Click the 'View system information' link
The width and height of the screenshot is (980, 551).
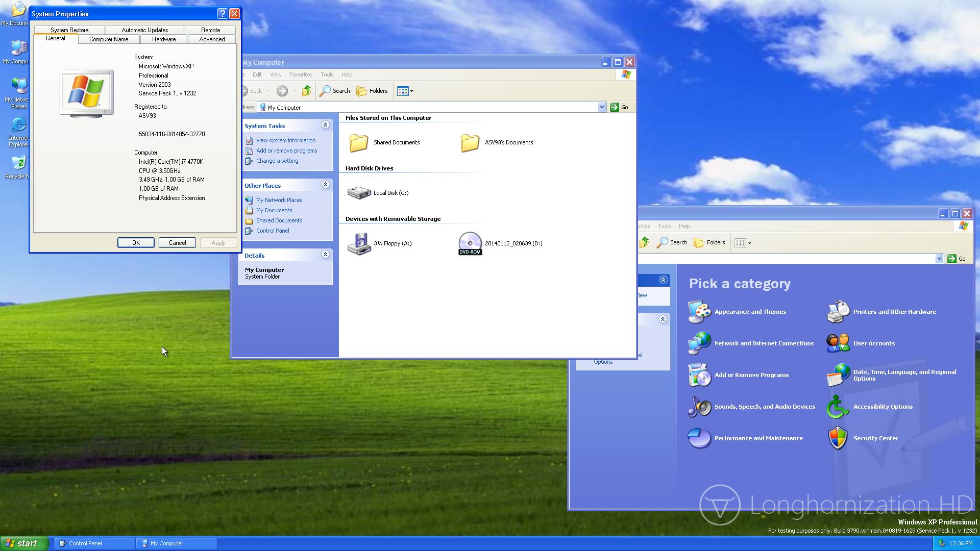click(x=285, y=140)
